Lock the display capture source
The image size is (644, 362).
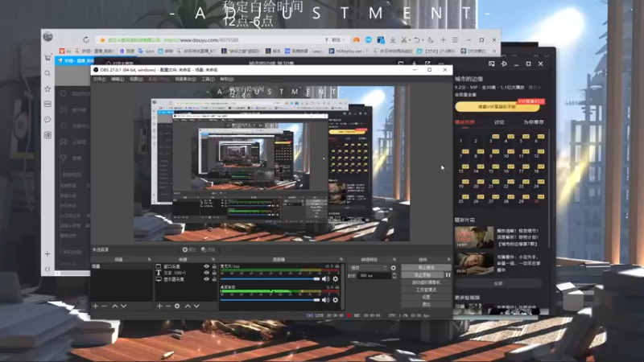coord(214,279)
